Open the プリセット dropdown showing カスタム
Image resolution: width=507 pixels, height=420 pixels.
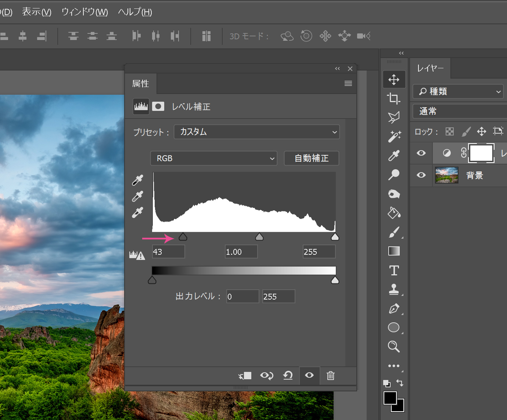point(256,132)
